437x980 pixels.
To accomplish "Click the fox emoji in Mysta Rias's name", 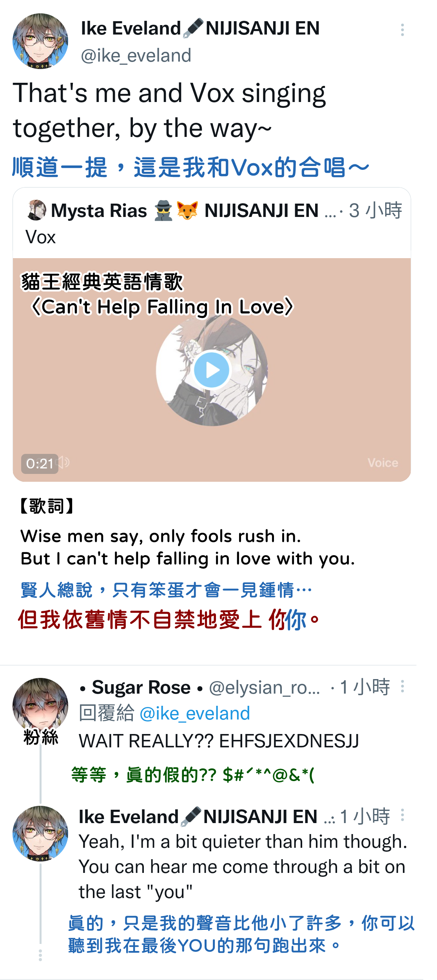I will tap(187, 210).
